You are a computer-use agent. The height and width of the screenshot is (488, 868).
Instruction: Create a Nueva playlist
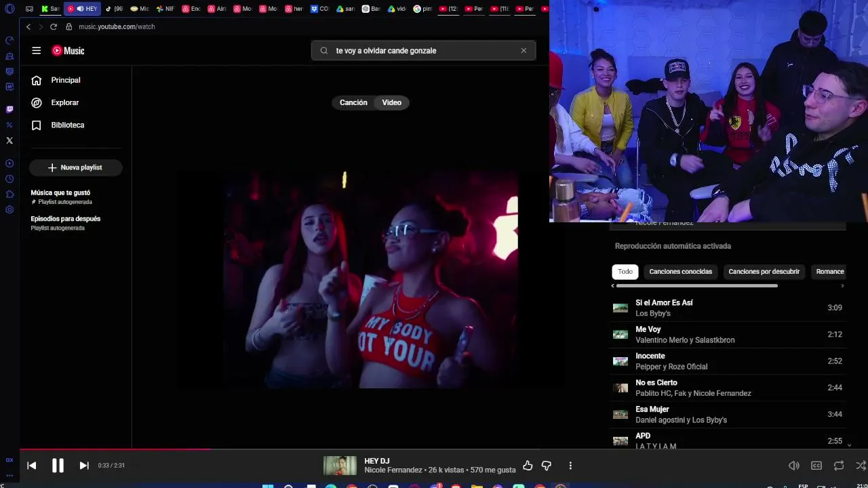click(x=75, y=167)
